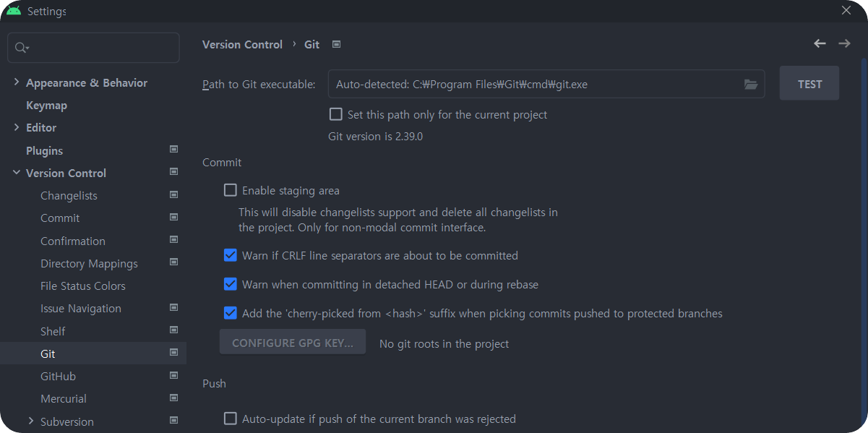The height and width of the screenshot is (433, 868).
Task: Open the Keymap settings page
Action: click(46, 105)
